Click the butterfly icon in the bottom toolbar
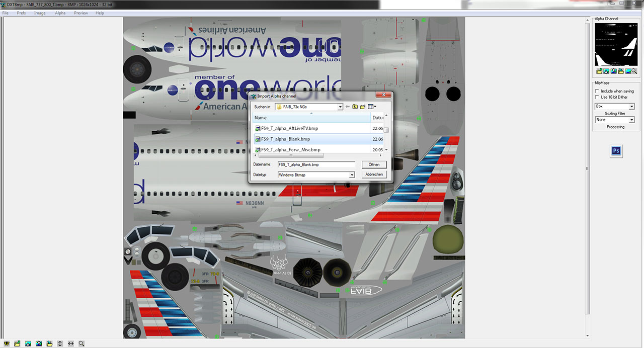The width and height of the screenshot is (644, 348). (x=7, y=343)
